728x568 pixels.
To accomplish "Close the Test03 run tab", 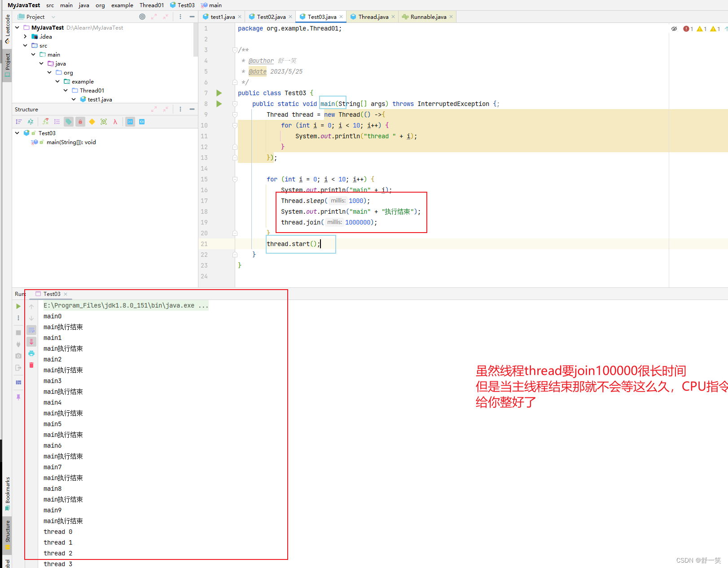I will point(66,294).
